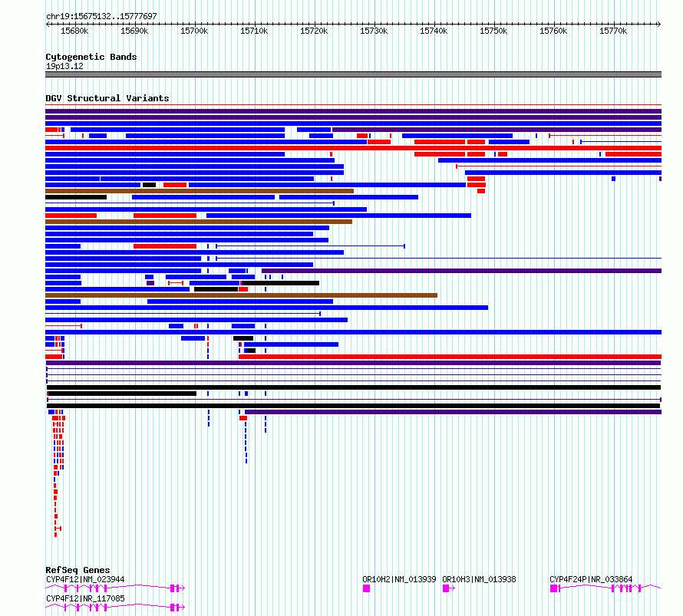Click the magenta OR10H3 exon glyph with arrow

(449, 588)
